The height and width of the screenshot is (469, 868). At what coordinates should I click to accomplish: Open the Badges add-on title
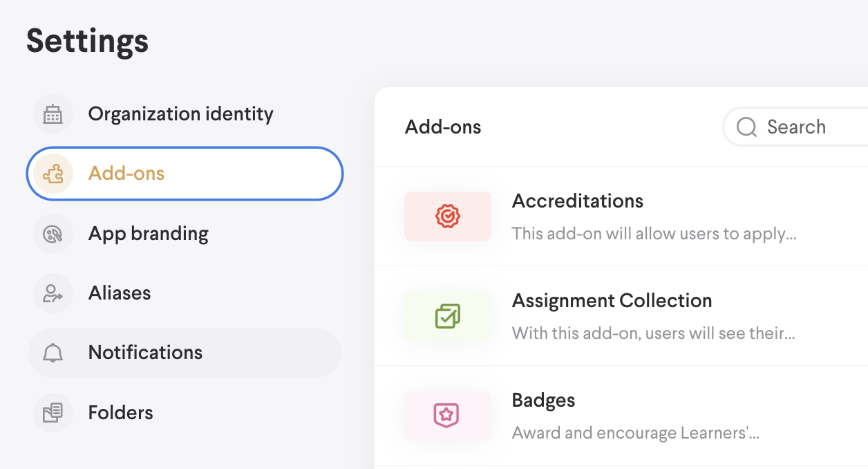(x=543, y=401)
